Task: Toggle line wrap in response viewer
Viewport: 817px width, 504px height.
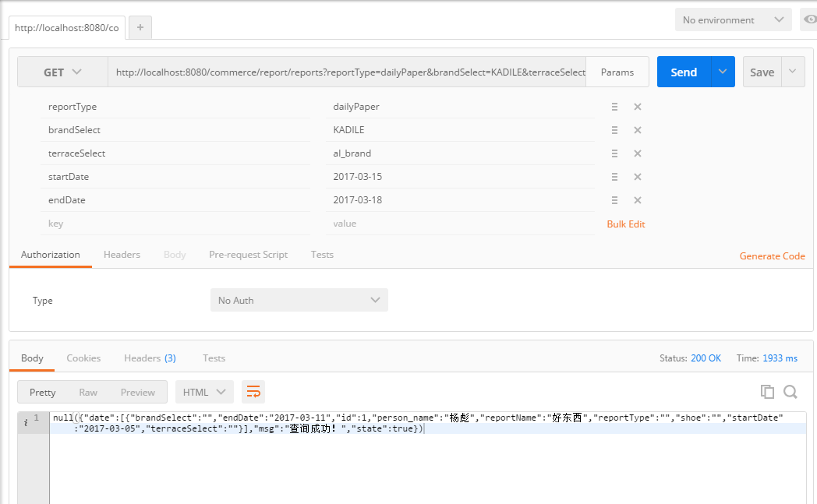Action: tap(253, 392)
